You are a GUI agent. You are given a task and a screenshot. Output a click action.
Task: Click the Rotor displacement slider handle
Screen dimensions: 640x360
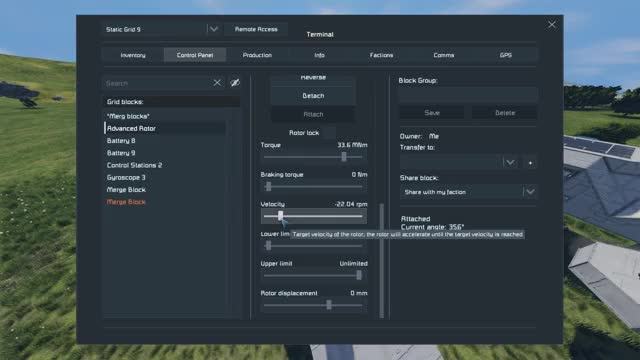coord(329,305)
